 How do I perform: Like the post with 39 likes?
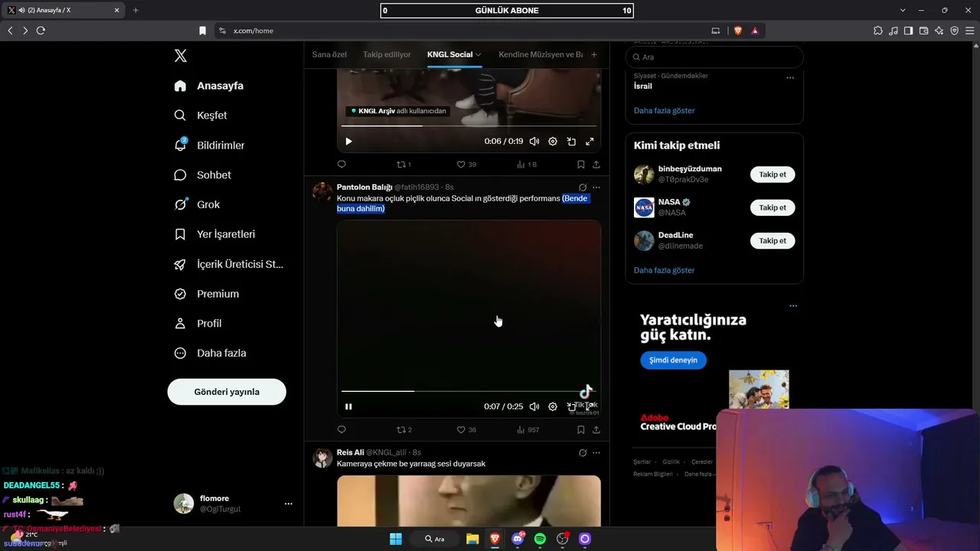click(x=466, y=165)
